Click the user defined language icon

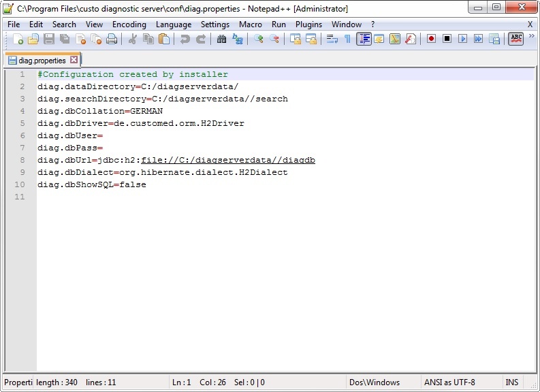379,39
